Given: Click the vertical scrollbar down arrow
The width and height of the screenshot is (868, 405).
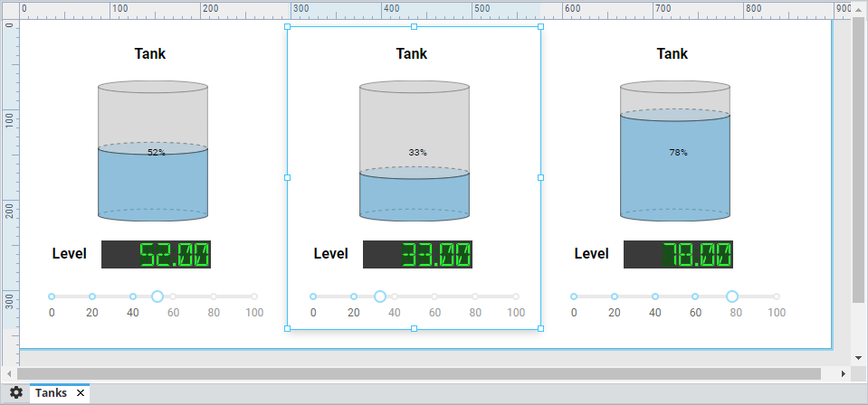Looking at the screenshot, I should (858, 357).
